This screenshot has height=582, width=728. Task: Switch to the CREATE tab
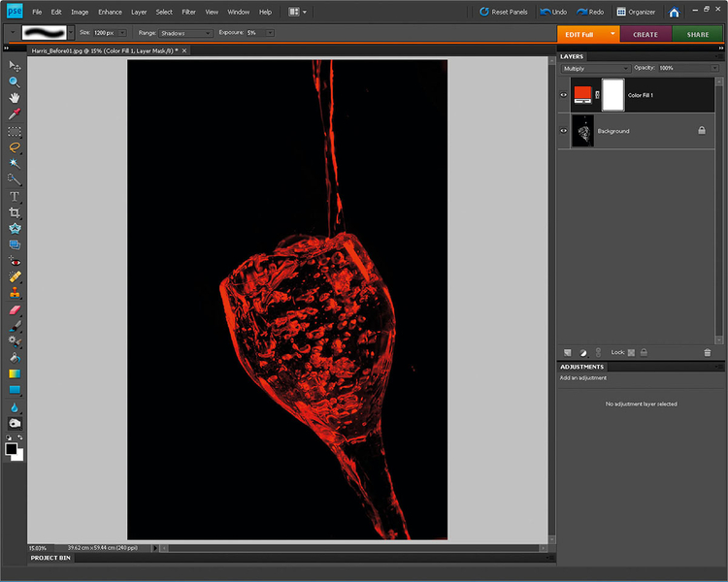point(645,34)
